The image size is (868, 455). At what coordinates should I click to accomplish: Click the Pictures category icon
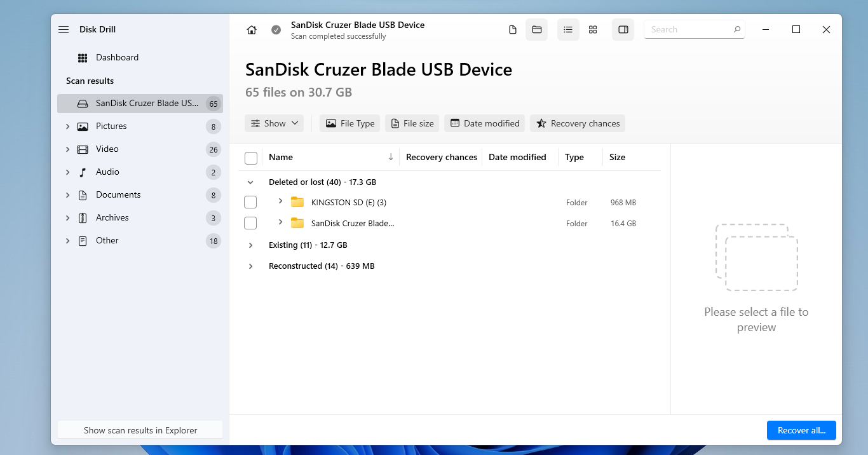[83, 126]
